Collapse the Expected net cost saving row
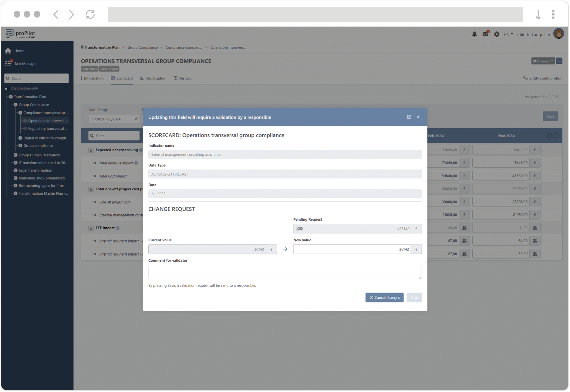Image resolution: width=570 pixels, height=392 pixels. (x=91, y=150)
